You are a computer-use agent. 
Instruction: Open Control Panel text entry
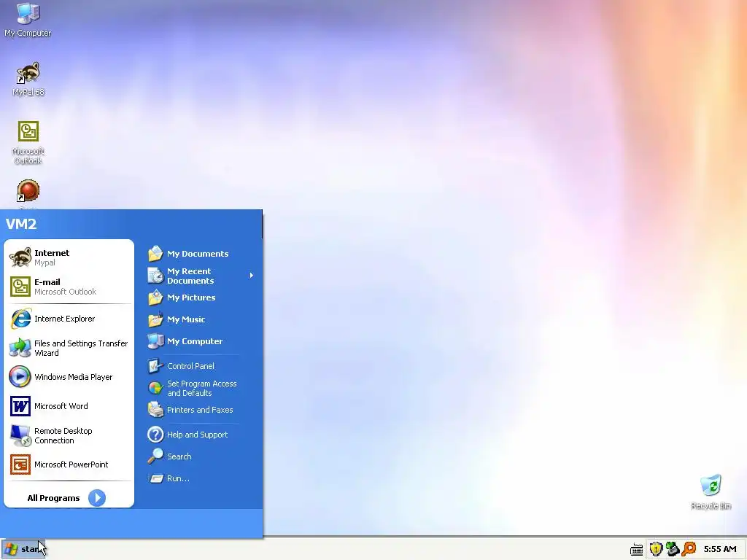(x=190, y=366)
